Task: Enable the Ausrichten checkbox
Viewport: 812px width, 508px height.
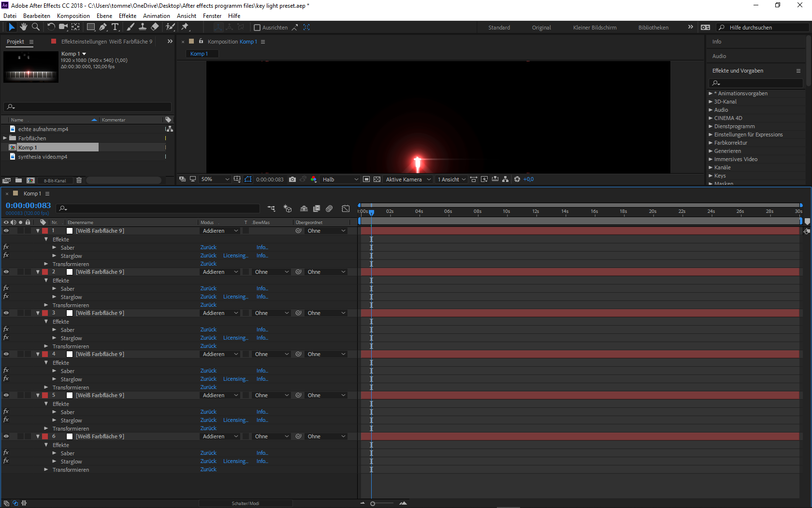Action: [258, 28]
